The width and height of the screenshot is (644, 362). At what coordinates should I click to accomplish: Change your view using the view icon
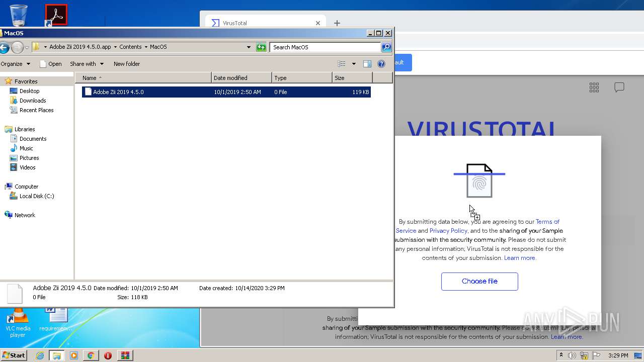(342, 64)
